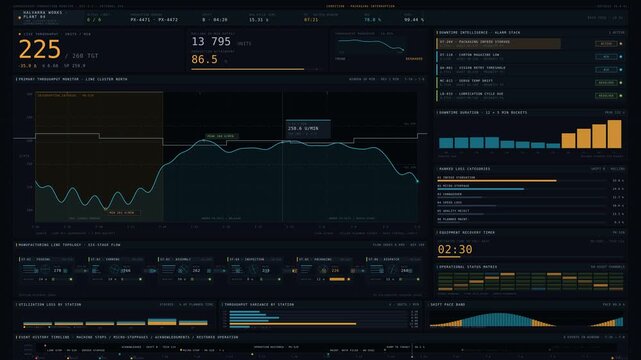
Task: Click status dot beside Packaging Infeed alarm badge
Action: (x=621, y=43)
